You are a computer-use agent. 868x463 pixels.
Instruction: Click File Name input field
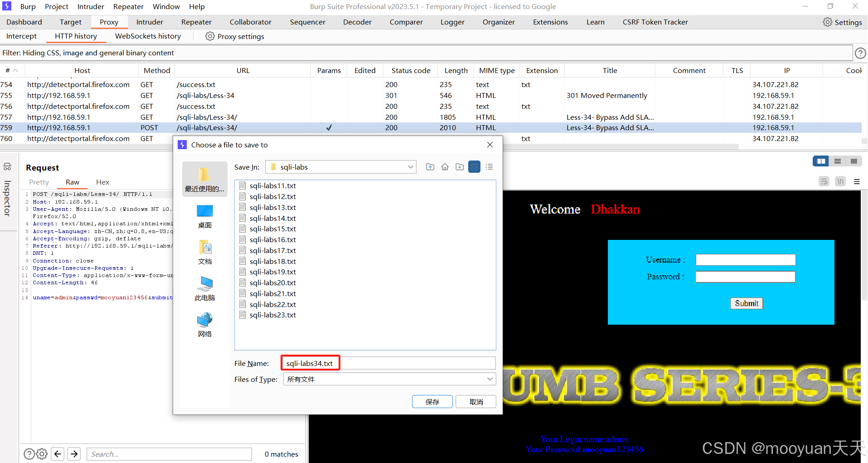[x=388, y=363]
